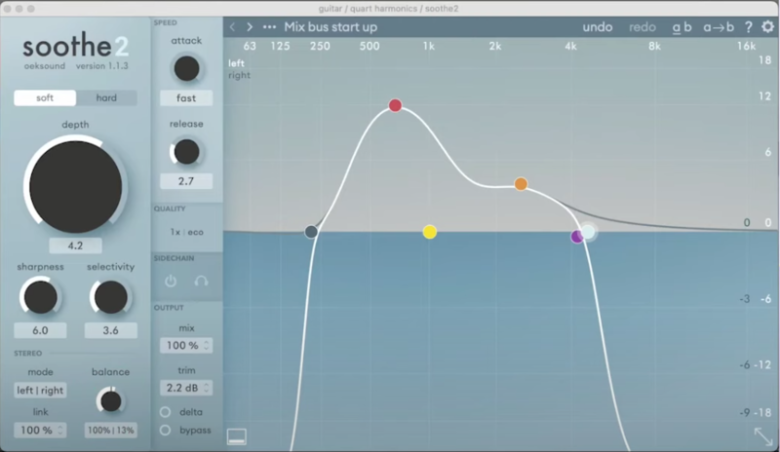Click redo
Image resolution: width=780 pixels, height=452 pixels.
point(642,27)
